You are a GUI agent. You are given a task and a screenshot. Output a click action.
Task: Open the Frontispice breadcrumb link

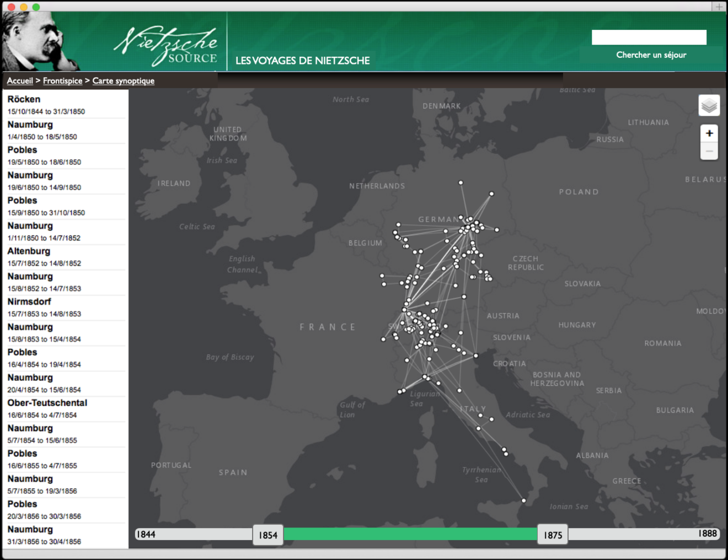click(62, 80)
